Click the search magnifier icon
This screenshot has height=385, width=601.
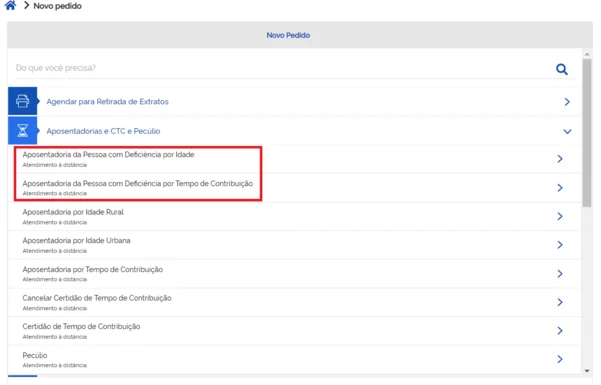(562, 69)
